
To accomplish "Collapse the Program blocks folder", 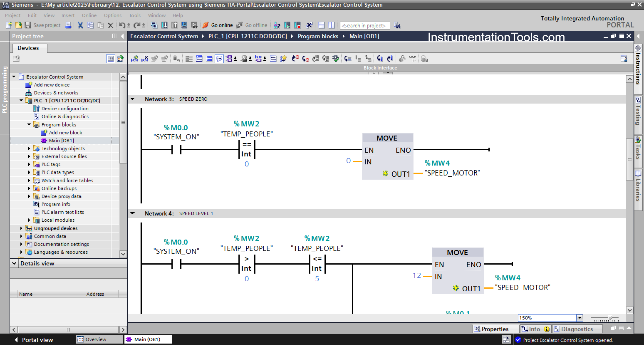I will (x=29, y=125).
